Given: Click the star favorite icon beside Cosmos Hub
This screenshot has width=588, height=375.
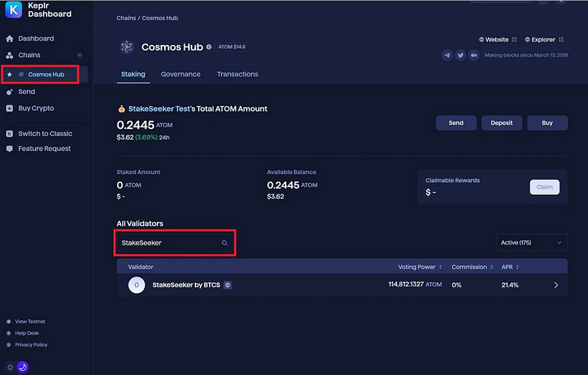Looking at the screenshot, I should pyautogui.click(x=10, y=75).
